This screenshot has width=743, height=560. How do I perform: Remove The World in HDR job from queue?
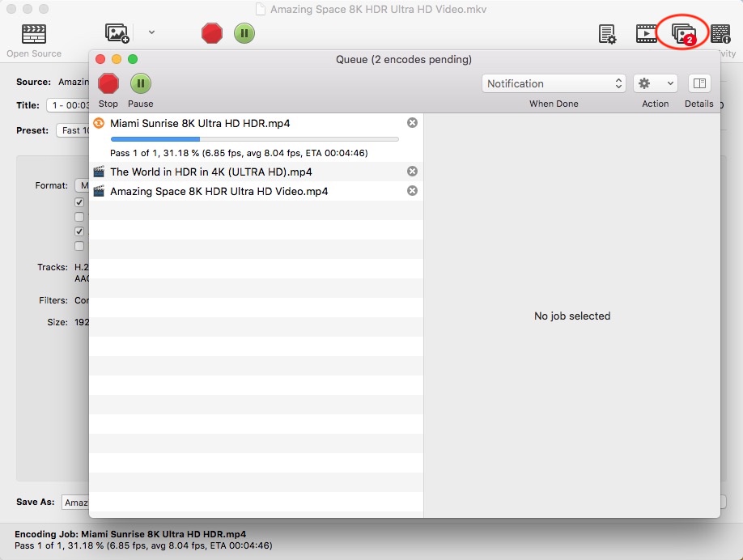tap(412, 172)
